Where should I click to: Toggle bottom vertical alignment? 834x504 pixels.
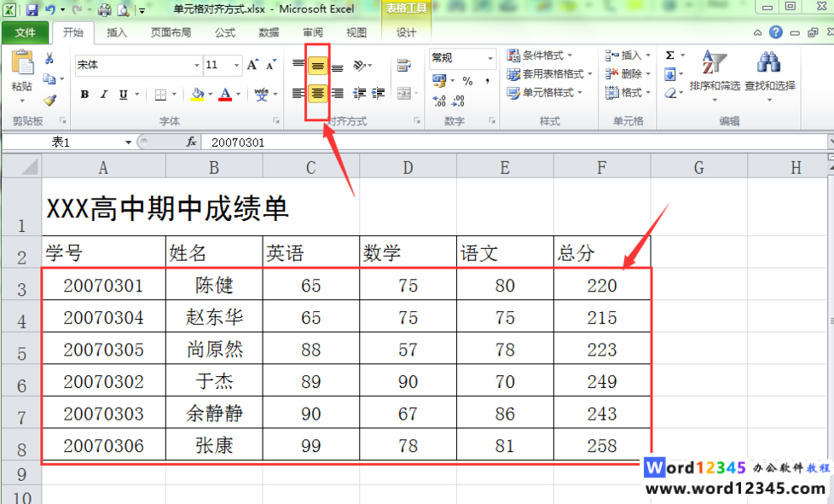337,67
